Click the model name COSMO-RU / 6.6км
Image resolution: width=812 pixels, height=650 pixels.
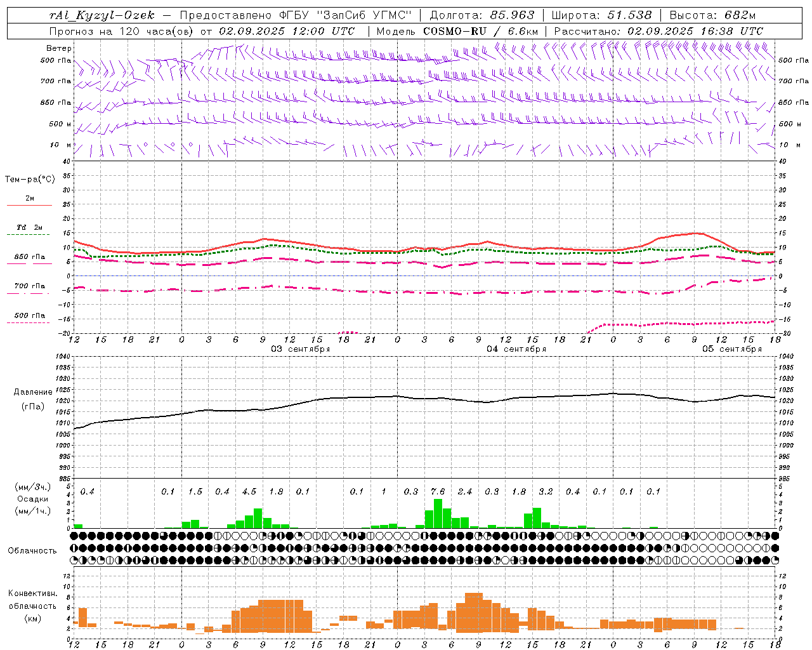481,31
